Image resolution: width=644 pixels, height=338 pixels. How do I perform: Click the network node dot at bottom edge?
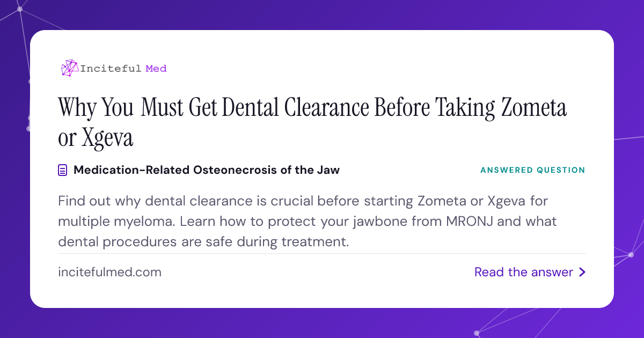[475, 333]
